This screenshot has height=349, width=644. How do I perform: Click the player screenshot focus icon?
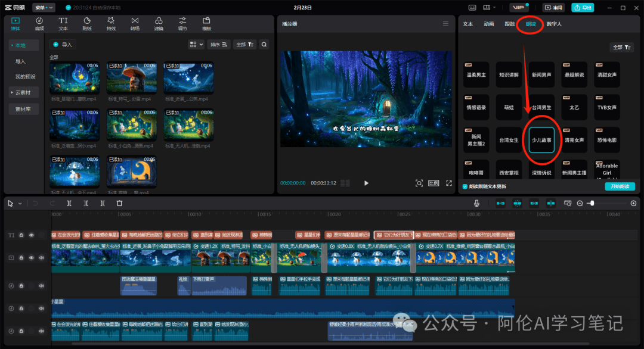click(419, 183)
